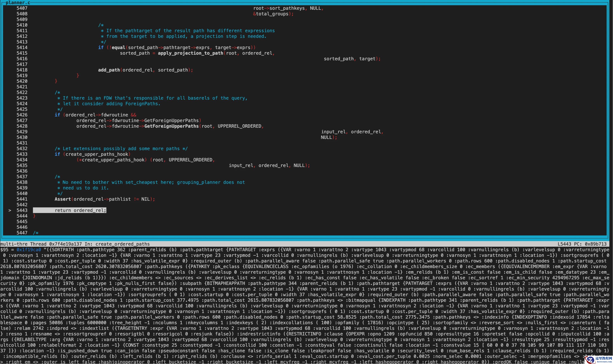Click the Assert macro on line 5441
The image size is (613, 364).
click(63, 199)
